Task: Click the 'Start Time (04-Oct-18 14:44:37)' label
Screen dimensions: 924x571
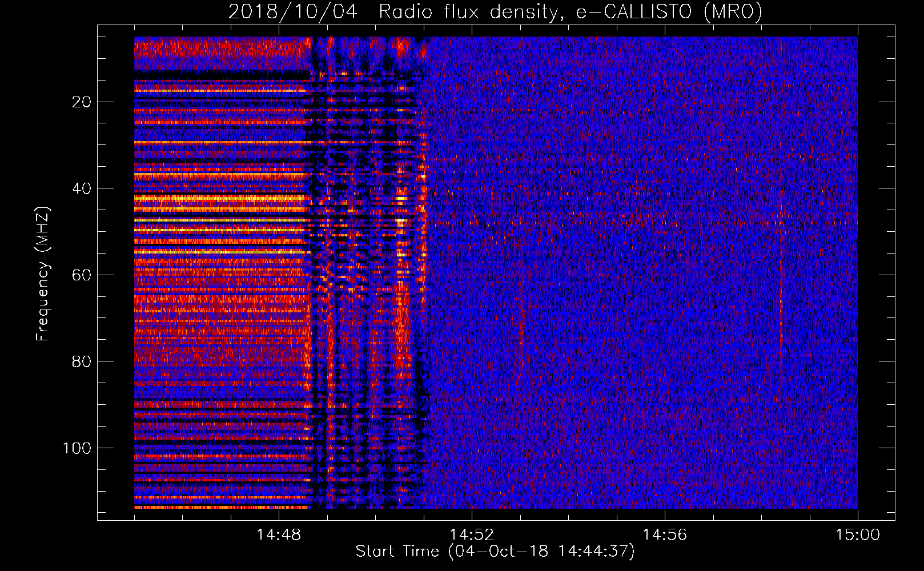Action: point(495,552)
